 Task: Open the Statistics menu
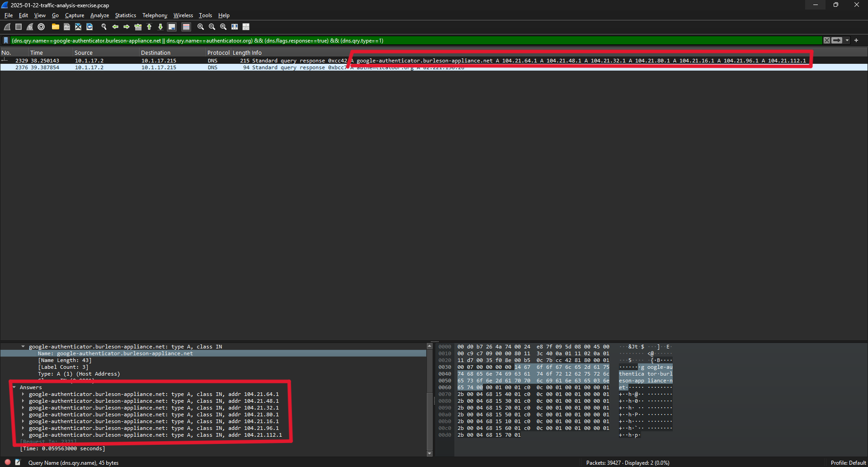[125, 15]
